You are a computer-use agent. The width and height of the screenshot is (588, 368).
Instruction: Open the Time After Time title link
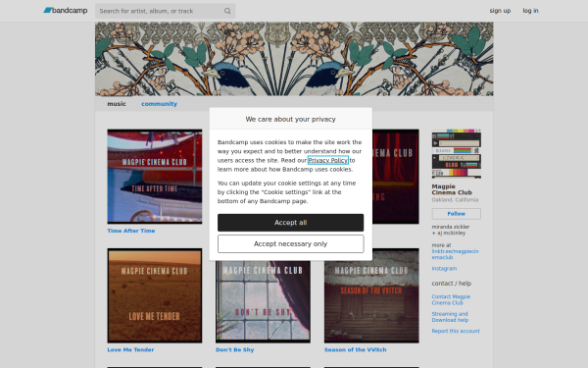pyautogui.click(x=131, y=231)
